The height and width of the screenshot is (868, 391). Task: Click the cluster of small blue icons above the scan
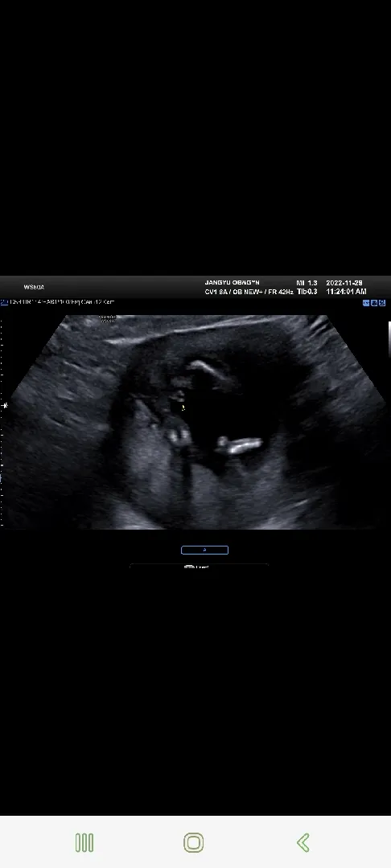[x=374, y=303]
